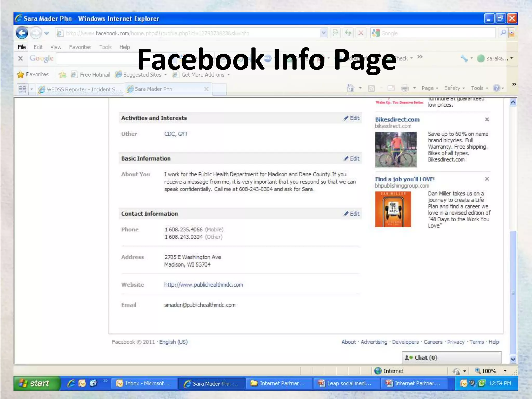The image size is (532, 399).
Task: Open Leap social medi... taskbar item
Action: point(346,383)
